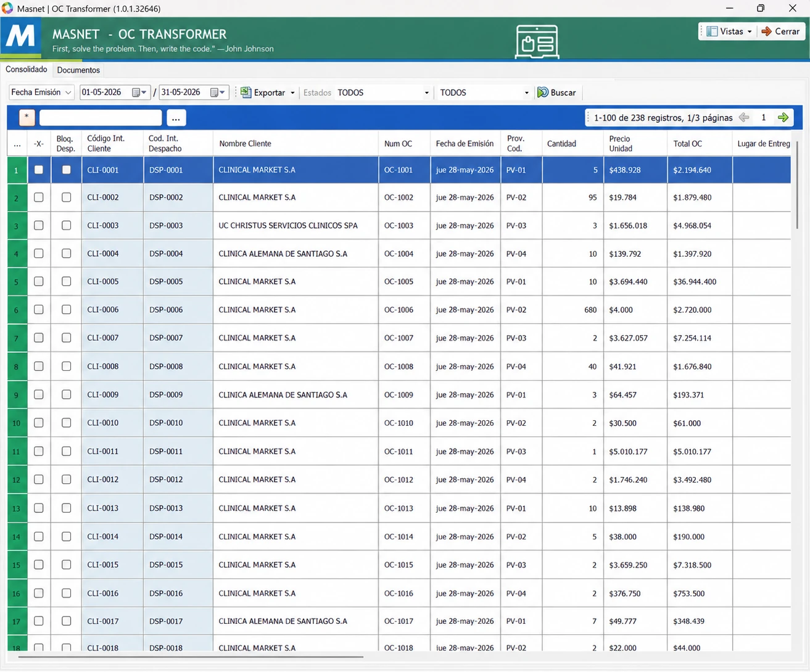Viewport: 810px width, 672px height.
Task: Open dropdown arrow of 01-05-2026 date
Action: point(144,93)
